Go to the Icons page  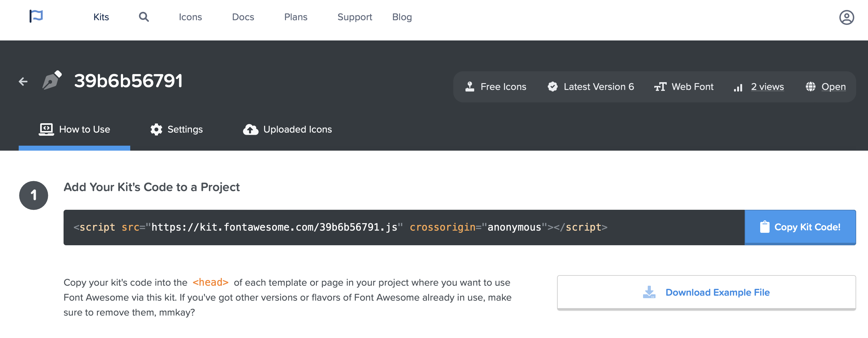coord(190,17)
